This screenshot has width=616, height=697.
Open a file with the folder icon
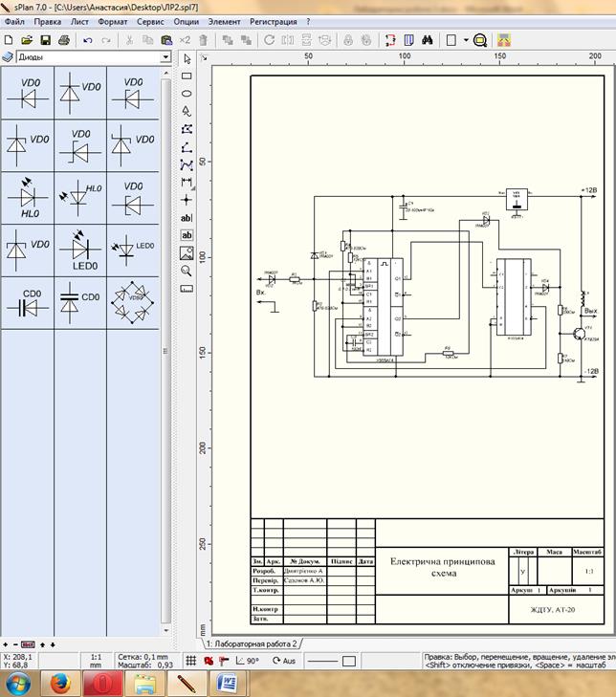pos(27,40)
